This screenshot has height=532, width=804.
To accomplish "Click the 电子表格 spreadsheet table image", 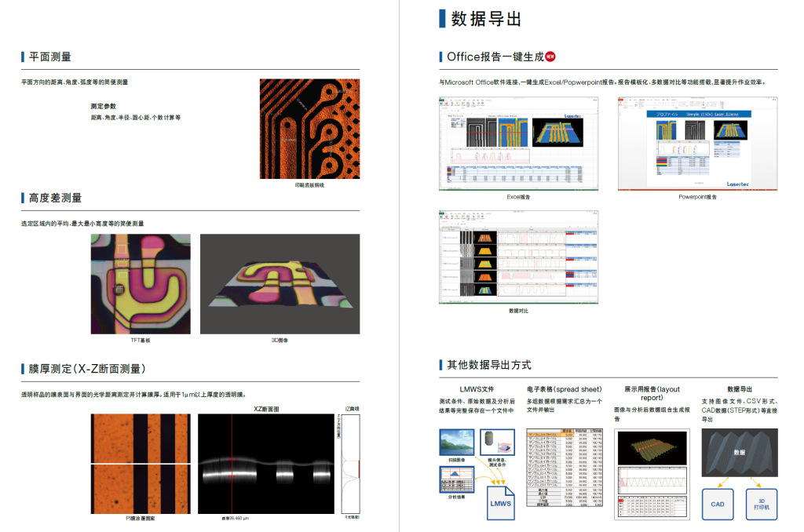I will (565, 466).
